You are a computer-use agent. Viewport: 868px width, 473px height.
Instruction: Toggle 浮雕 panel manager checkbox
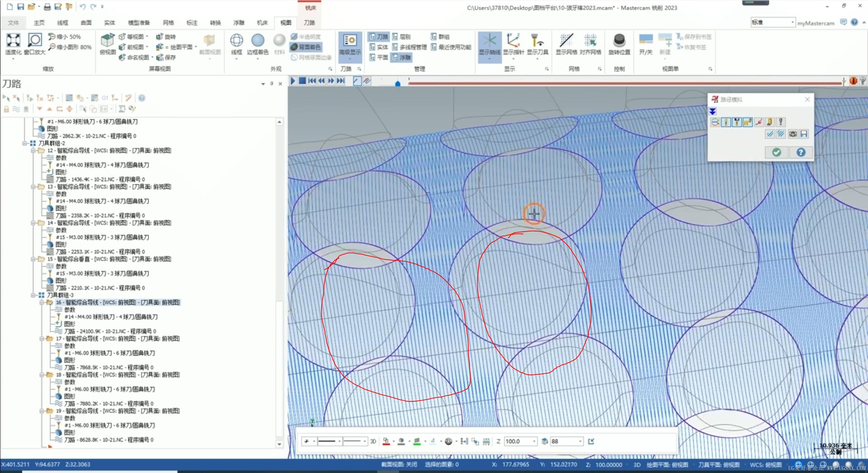401,57
